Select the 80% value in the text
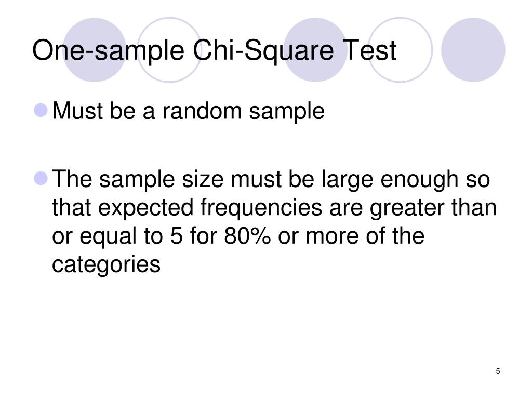 [x=247, y=236]
